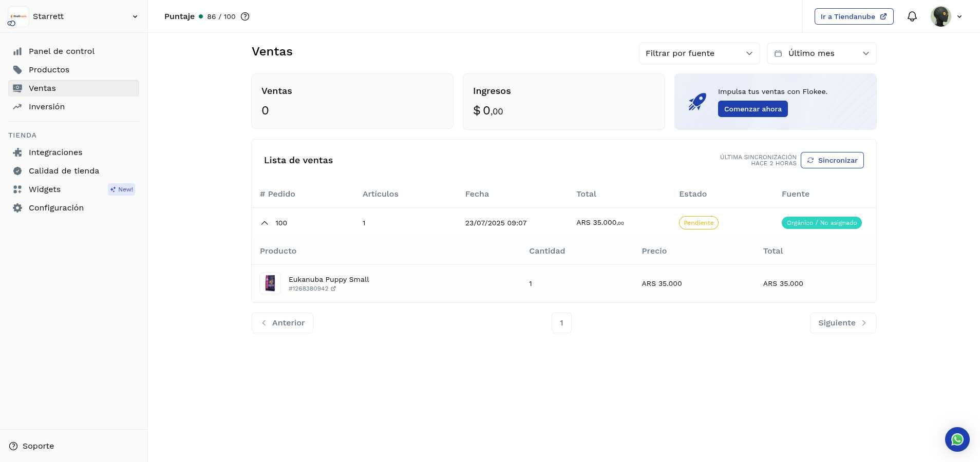The height and width of the screenshot is (462, 980).
Task: Click Ir a Tiendanube link
Action: pyautogui.click(x=853, y=16)
